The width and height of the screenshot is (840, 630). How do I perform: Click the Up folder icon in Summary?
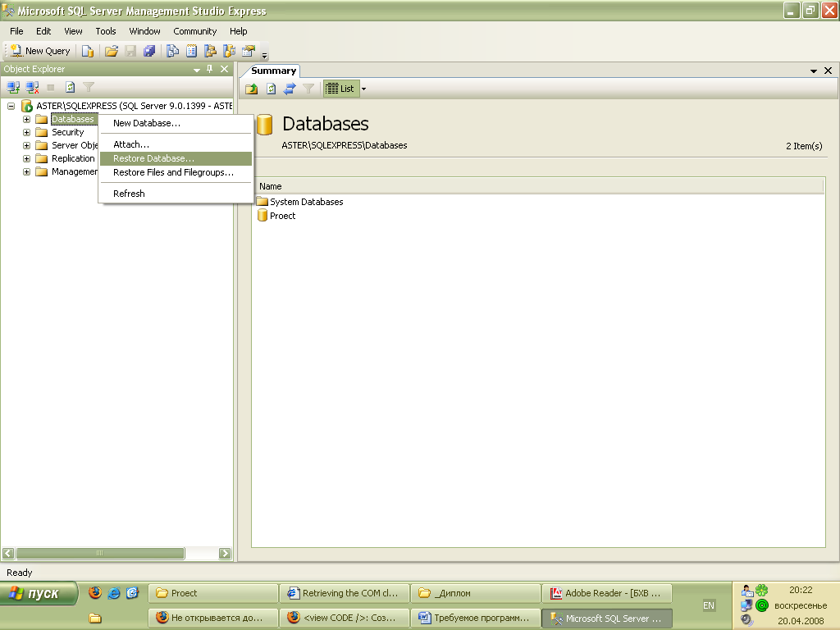[x=252, y=89]
